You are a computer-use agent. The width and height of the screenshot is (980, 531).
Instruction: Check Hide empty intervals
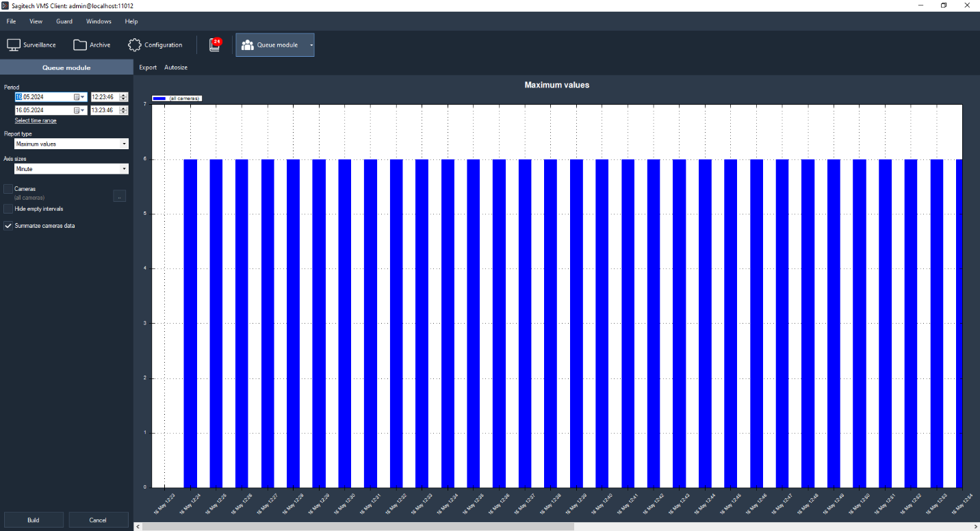click(x=8, y=209)
